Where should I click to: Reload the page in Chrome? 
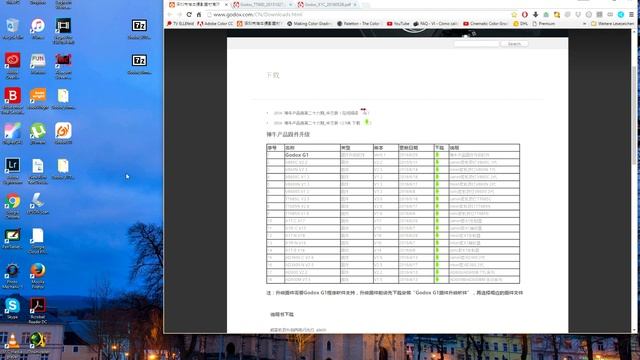point(189,14)
